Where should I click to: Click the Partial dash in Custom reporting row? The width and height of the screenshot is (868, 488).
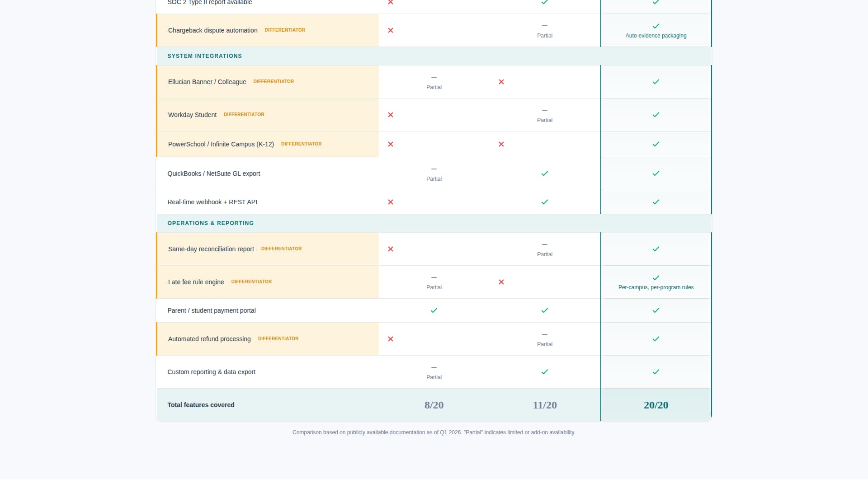click(x=434, y=368)
